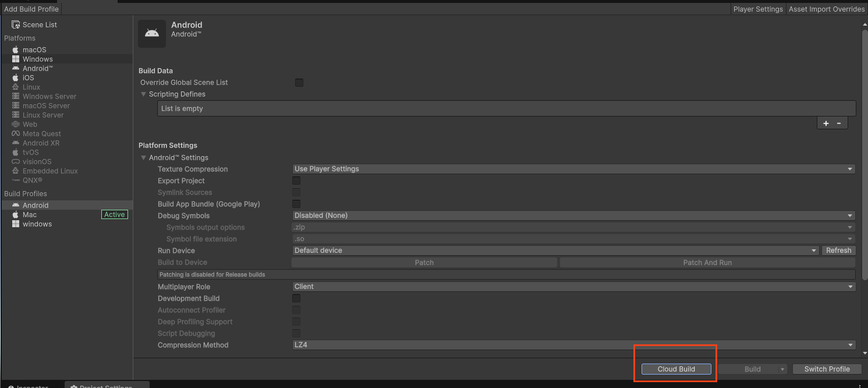The height and width of the screenshot is (388, 868).
Task: Enable Development Build
Action: point(296,298)
